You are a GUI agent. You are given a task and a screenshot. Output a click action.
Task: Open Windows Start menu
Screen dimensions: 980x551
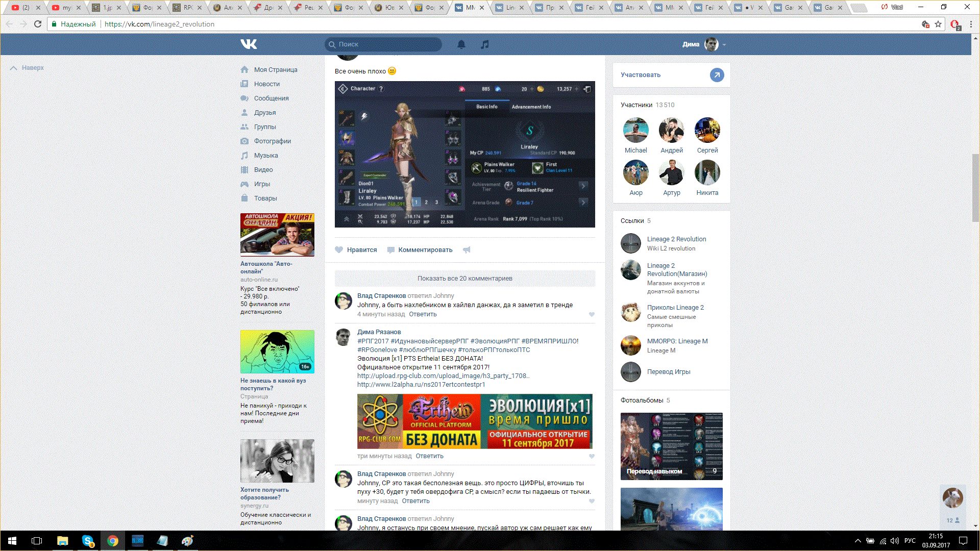tap(12, 541)
